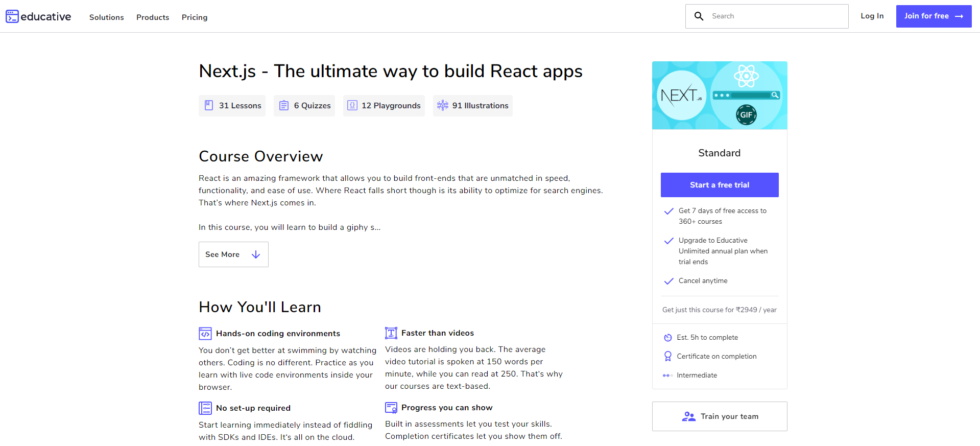The height and width of the screenshot is (446, 980).
Task: Click the course title heading
Action: [x=391, y=72]
